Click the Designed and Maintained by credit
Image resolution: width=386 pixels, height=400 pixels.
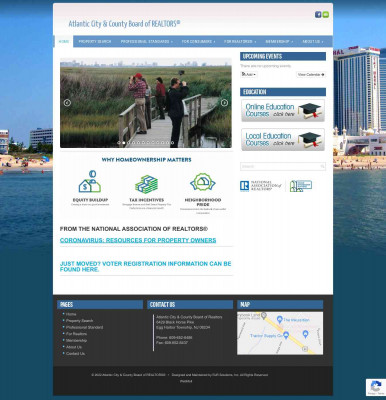click(x=220, y=375)
